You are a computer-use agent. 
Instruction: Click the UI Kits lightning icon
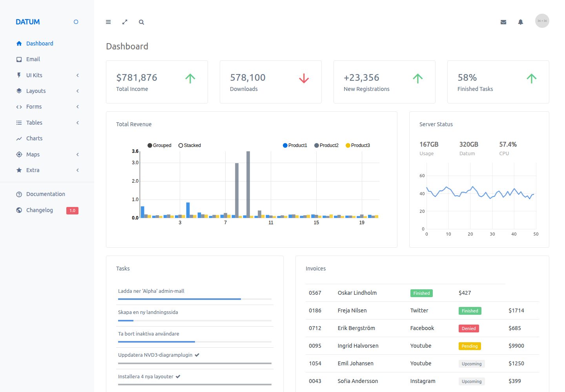point(19,75)
